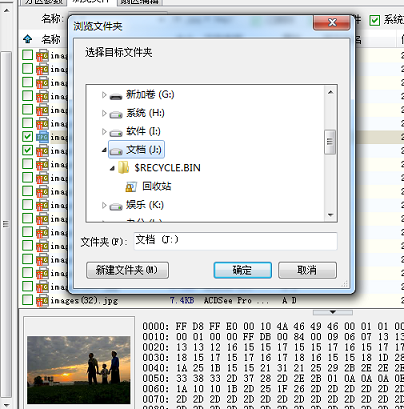Expand the 系统 (H:) tree node
The image size is (404, 409).
coord(104,113)
